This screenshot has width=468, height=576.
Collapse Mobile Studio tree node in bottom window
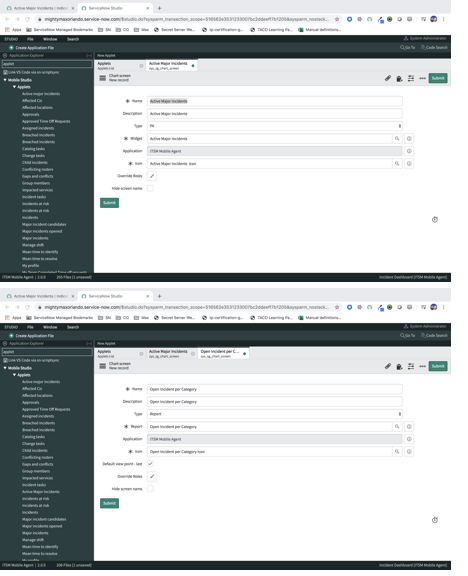click(5, 368)
